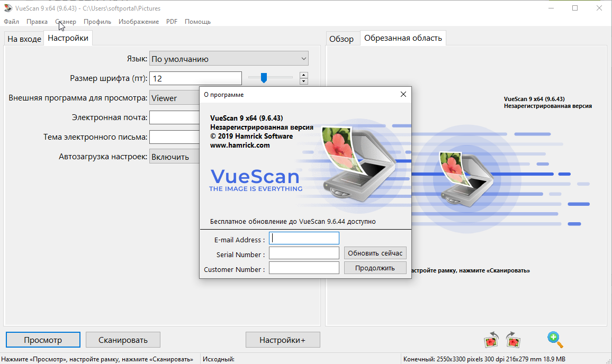Open the Правка menu
Screen dimensions: 612x364
37,22
